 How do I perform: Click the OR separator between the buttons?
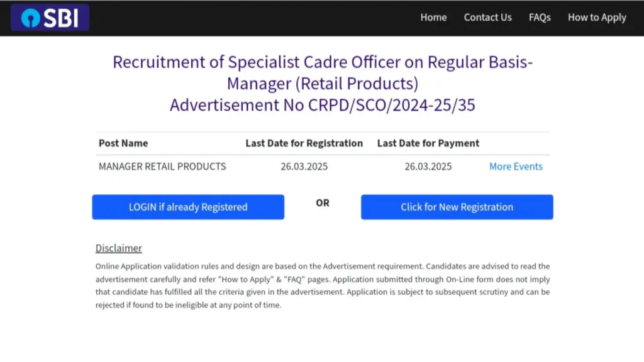point(323,203)
